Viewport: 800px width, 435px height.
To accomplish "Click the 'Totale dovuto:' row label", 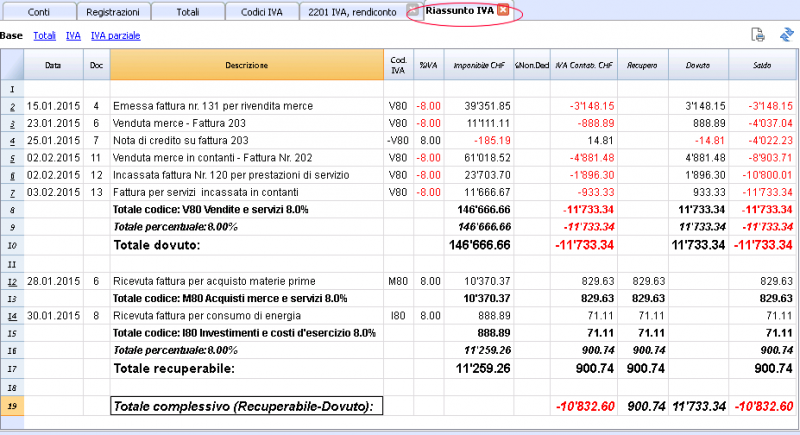I will 157,245.
